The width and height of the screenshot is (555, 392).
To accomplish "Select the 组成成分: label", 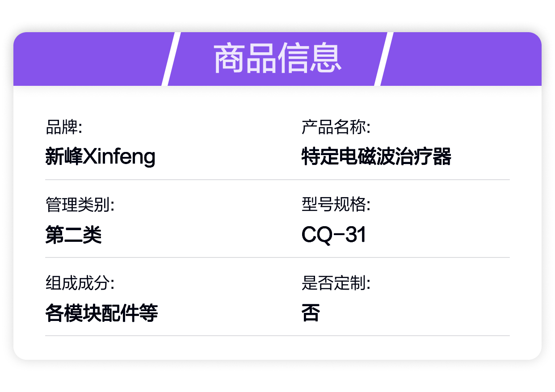I will [80, 283].
